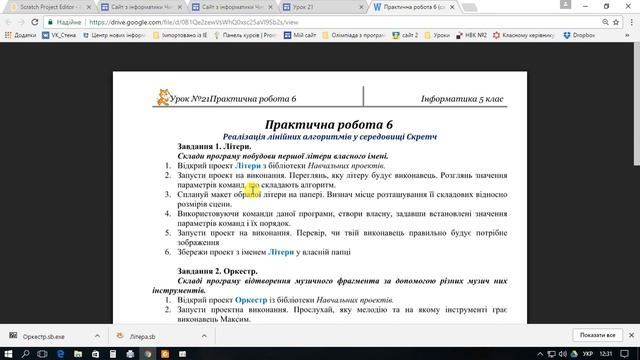The width and height of the screenshot is (640, 360).
Task: Show more bookmarks via the double chevron
Action: click(x=627, y=36)
